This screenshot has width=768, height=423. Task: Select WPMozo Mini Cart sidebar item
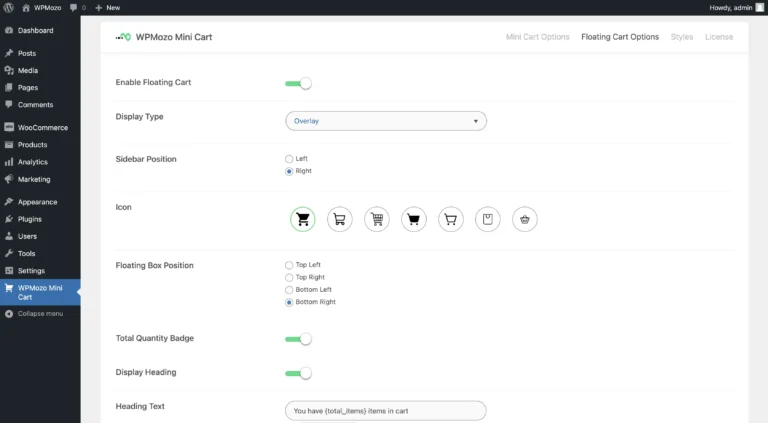[40, 292]
